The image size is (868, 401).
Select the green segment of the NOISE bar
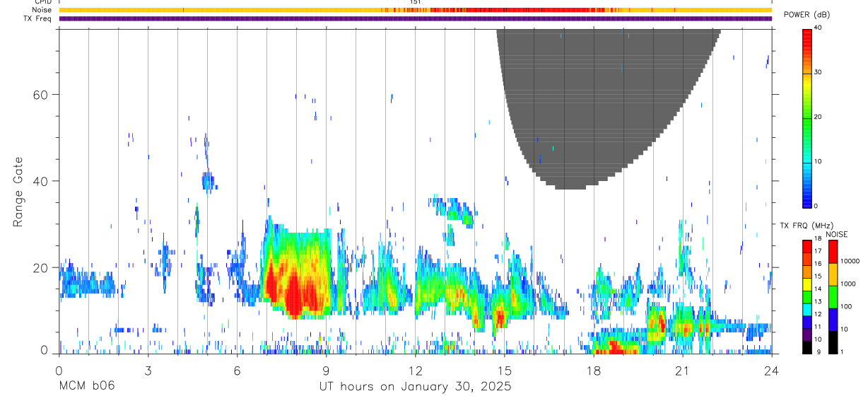click(x=833, y=297)
